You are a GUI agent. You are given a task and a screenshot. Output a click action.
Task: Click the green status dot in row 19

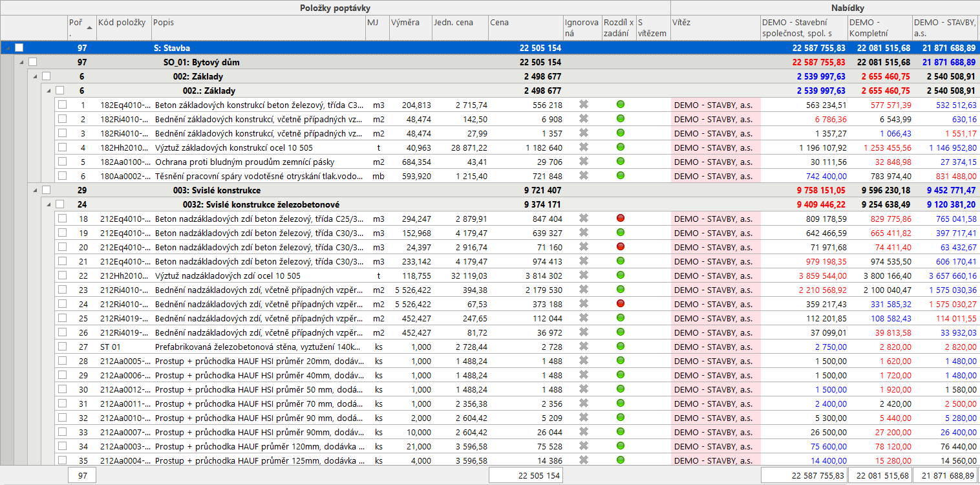coord(621,233)
